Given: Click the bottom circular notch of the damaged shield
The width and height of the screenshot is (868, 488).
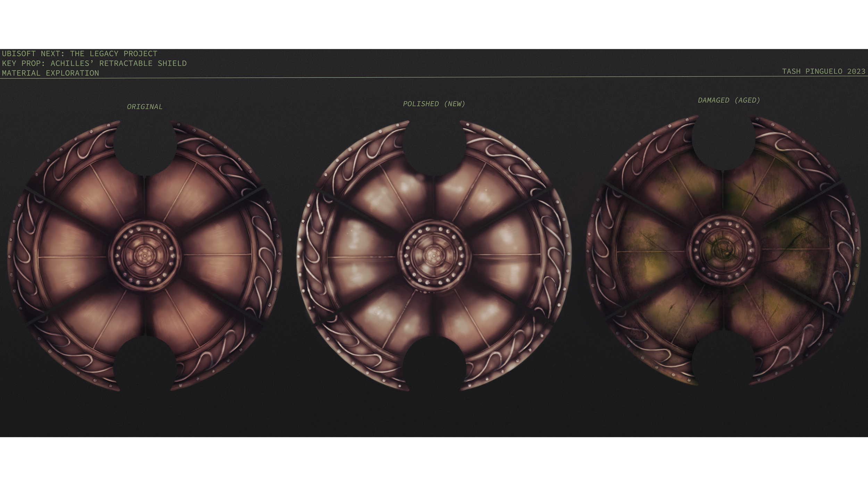Looking at the screenshot, I should (x=723, y=361).
